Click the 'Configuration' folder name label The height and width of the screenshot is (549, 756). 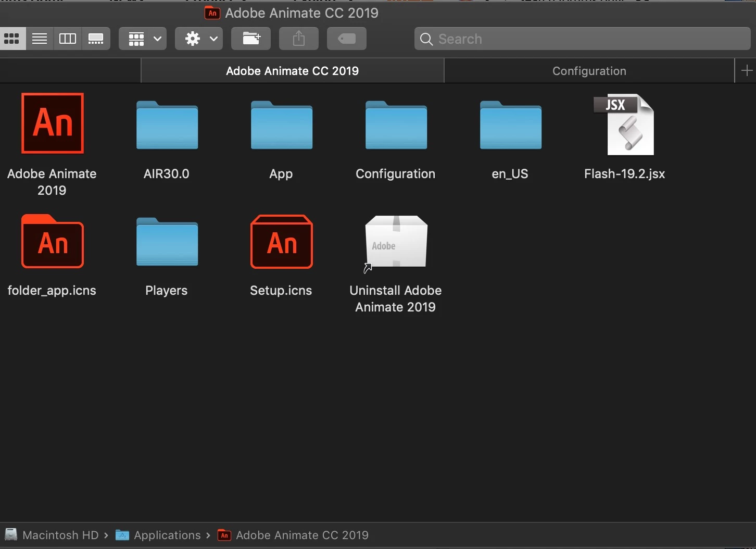pos(396,174)
